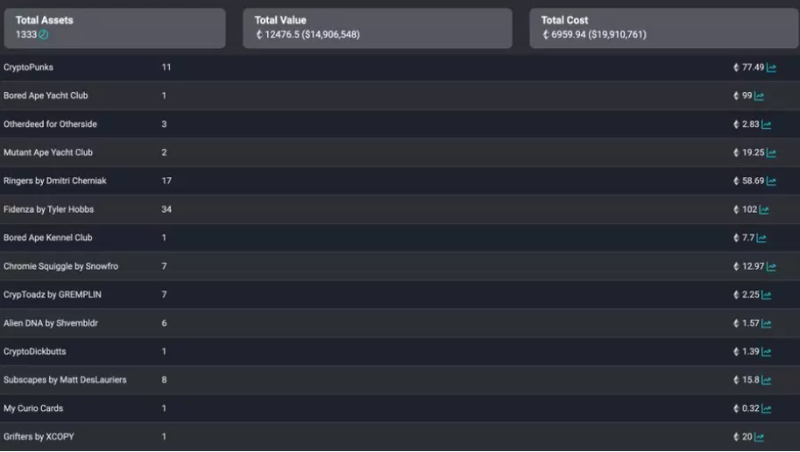Click the info icon beside Total Assets count
The image size is (800, 452).
click(x=44, y=35)
